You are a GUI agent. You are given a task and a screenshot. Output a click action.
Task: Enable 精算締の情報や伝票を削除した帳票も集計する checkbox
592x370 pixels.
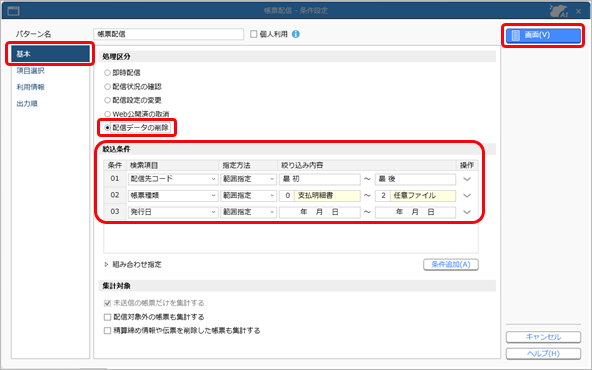pyautogui.click(x=108, y=330)
